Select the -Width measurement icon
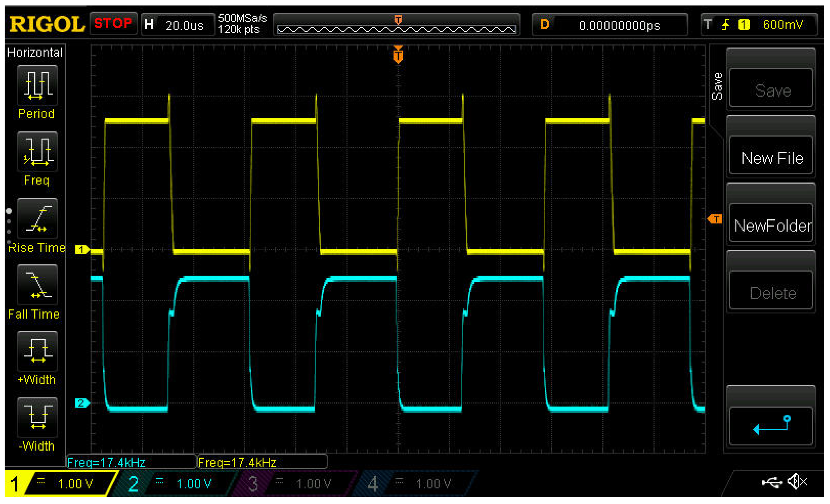This screenshot has height=504, width=830. click(37, 417)
